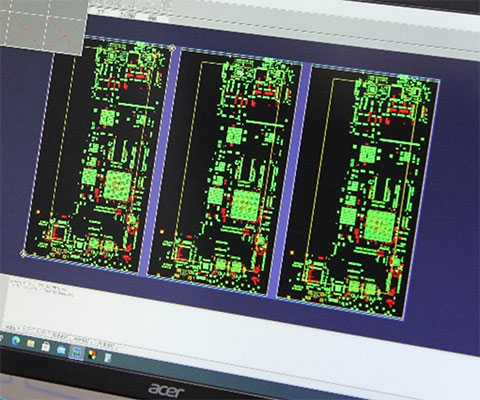Click the large square BGA chip on middle board
480x400 pixels.
[x=246, y=205]
